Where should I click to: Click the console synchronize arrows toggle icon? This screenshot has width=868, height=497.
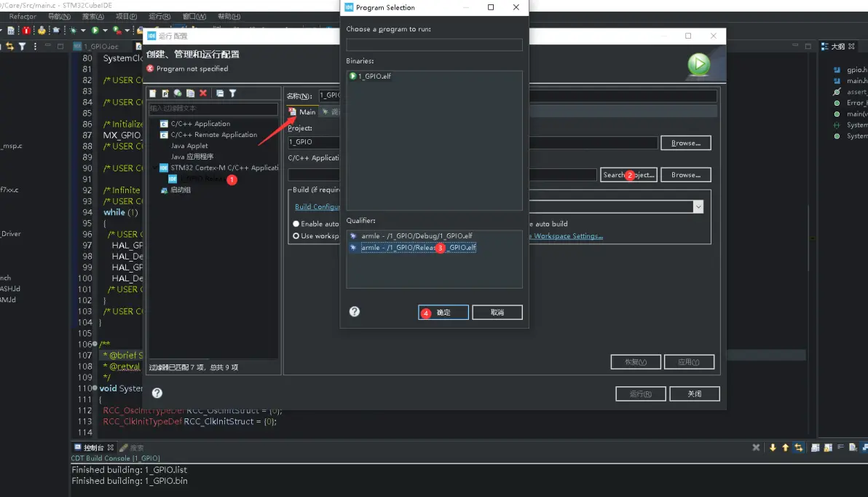(798, 447)
